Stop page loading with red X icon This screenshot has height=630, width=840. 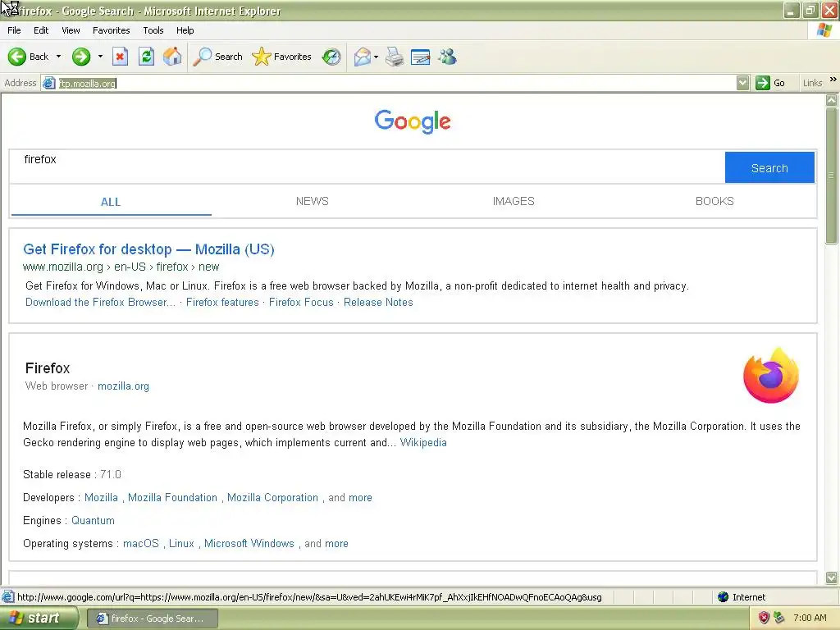click(x=120, y=57)
